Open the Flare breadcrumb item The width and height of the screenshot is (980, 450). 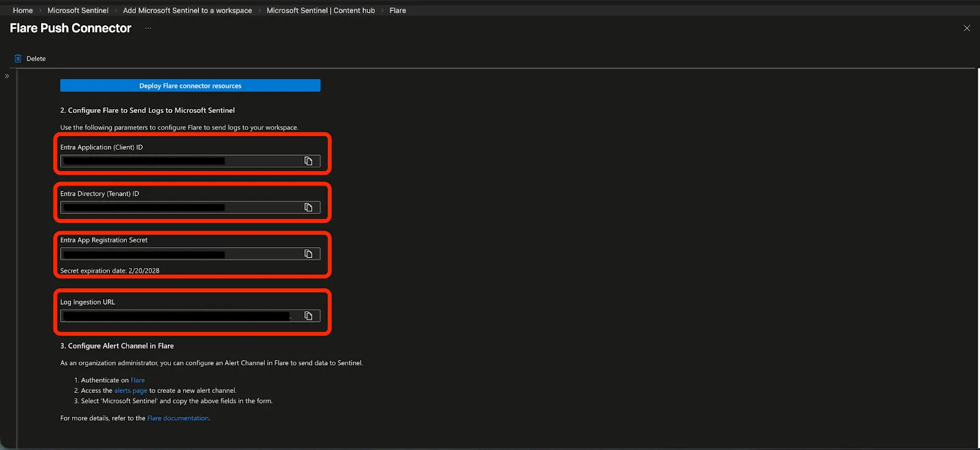coord(398,10)
